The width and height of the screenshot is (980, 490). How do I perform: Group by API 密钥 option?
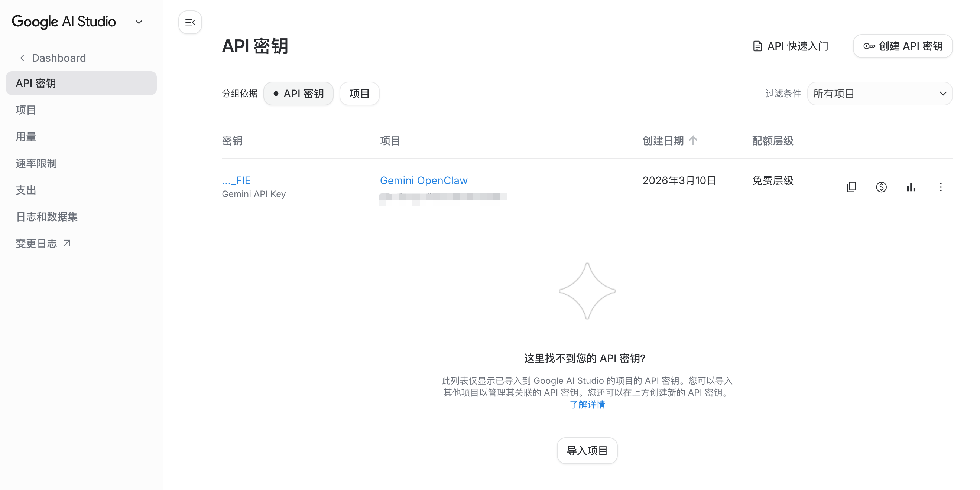298,94
